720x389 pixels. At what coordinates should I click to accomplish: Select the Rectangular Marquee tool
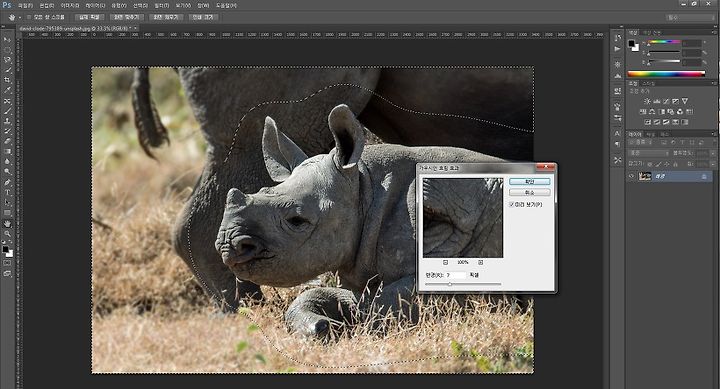tap(7, 50)
